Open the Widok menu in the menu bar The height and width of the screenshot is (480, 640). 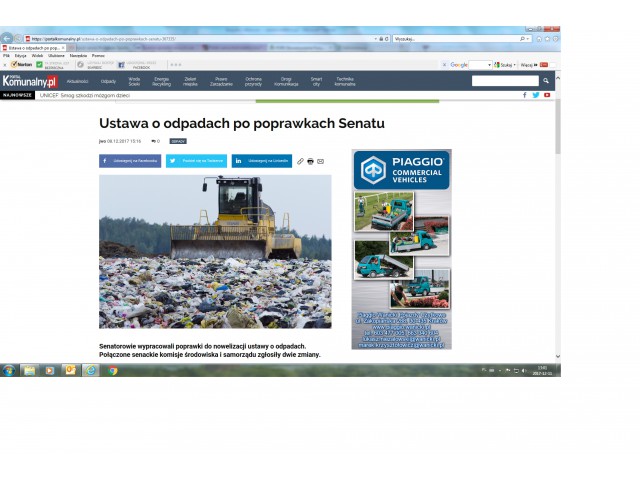37,55
